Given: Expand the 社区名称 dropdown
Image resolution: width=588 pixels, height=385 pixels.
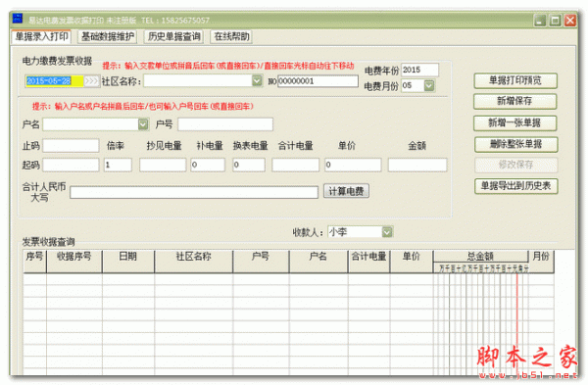Looking at the screenshot, I should tap(257, 80).
